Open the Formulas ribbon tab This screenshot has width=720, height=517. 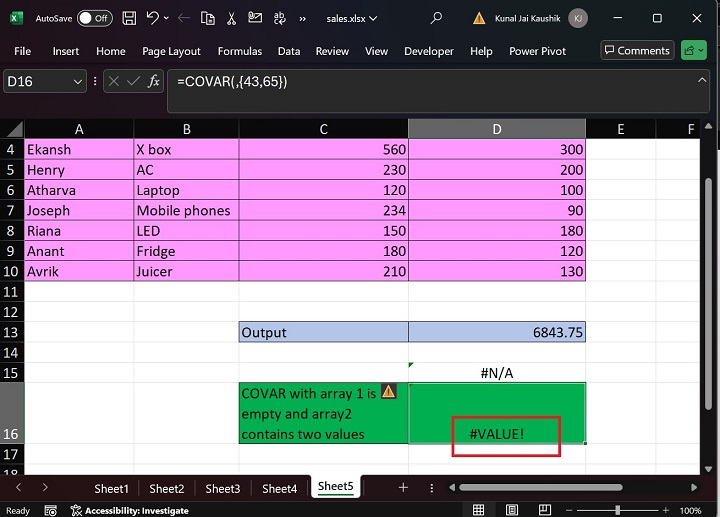pyautogui.click(x=240, y=51)
